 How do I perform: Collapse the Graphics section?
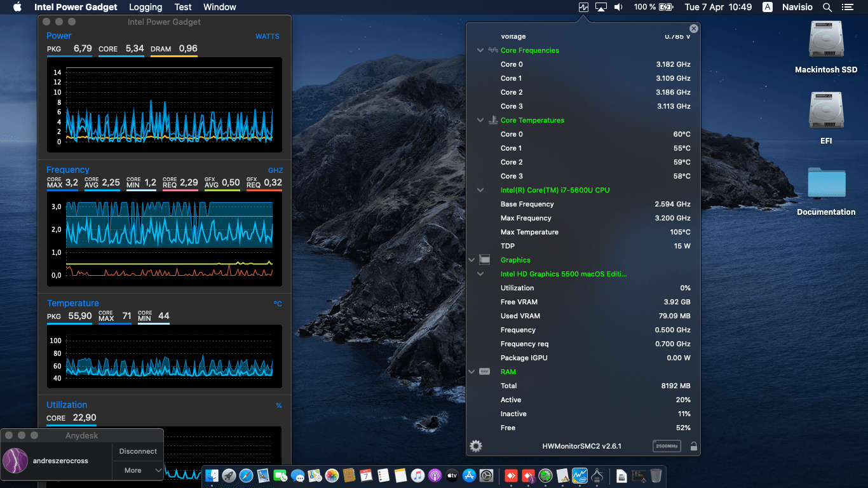pos(471,260)
